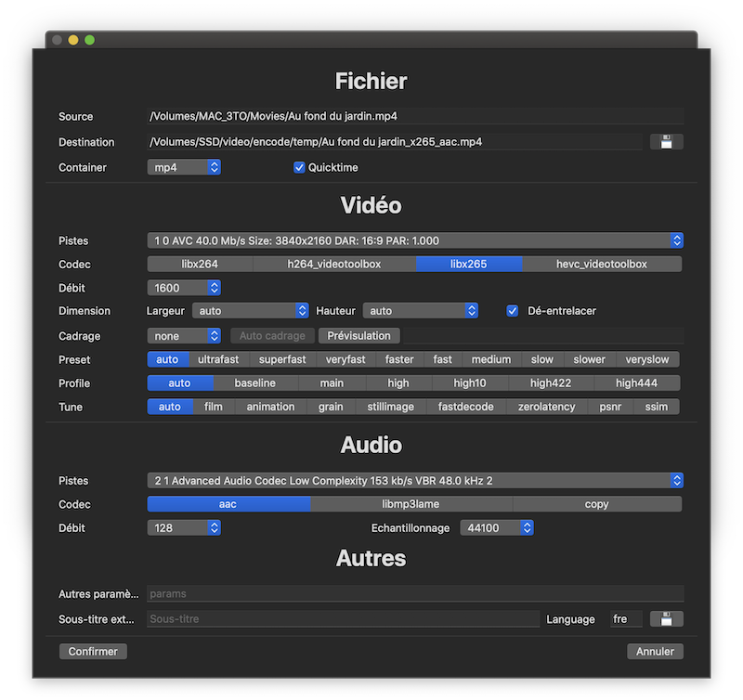Click the Autres paramètres params field
Screen dimensions: 743x700
(415, 593)
